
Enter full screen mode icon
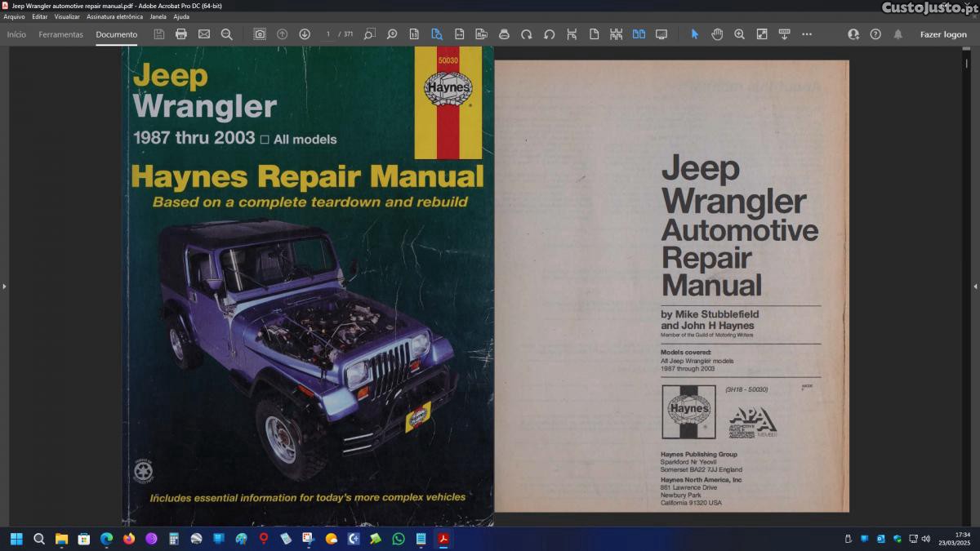(762, 34)
